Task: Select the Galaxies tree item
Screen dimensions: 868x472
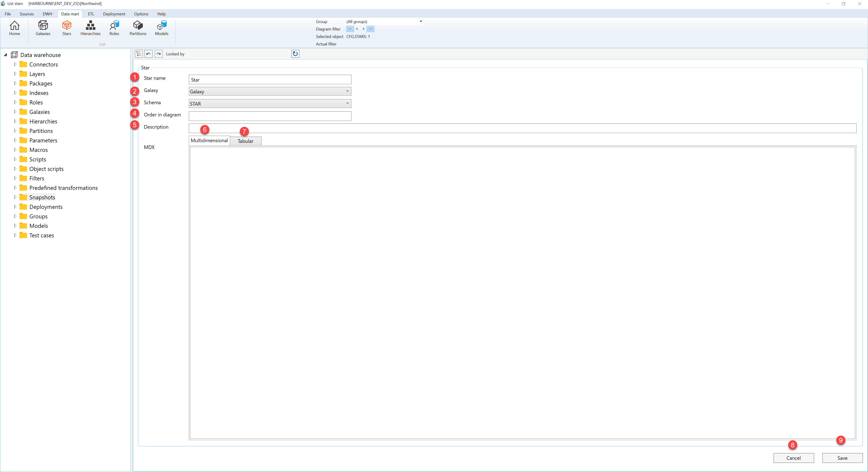Action: (39, 111)
